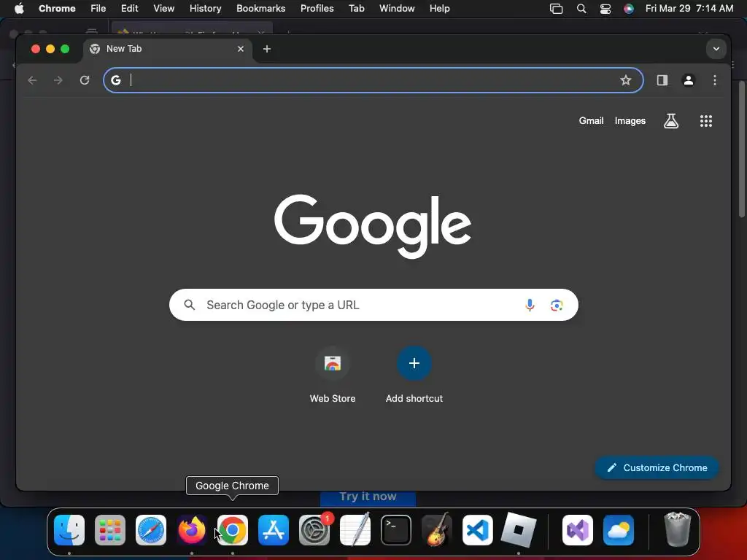The width and height of the screenshot is (747, 560).
Task: Open Visual Studio Code from dock
Action: pyautogui.click(x=477, y=530)
